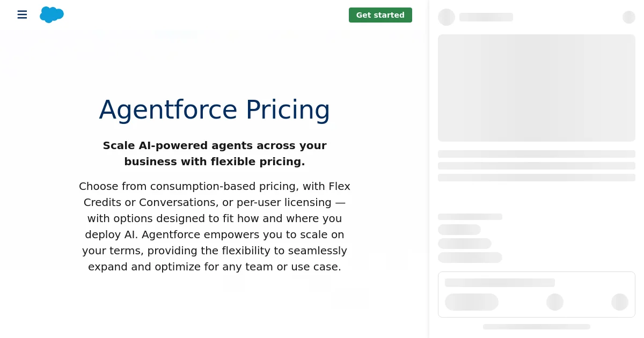Select the round avatar placeholder atop side panel
644x338 pixels.
point(447,17)
